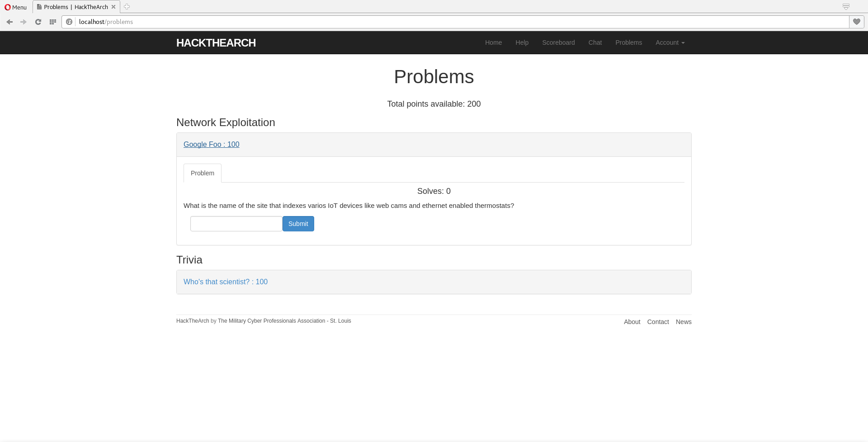Open the Opera Menu button
This screenshot has height=442, width=868.
pos(16,7)
